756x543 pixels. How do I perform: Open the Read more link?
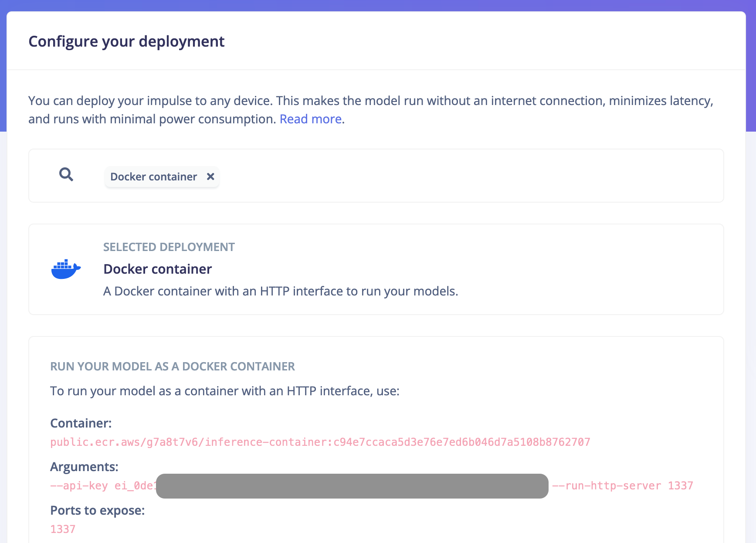pos(311,119)
